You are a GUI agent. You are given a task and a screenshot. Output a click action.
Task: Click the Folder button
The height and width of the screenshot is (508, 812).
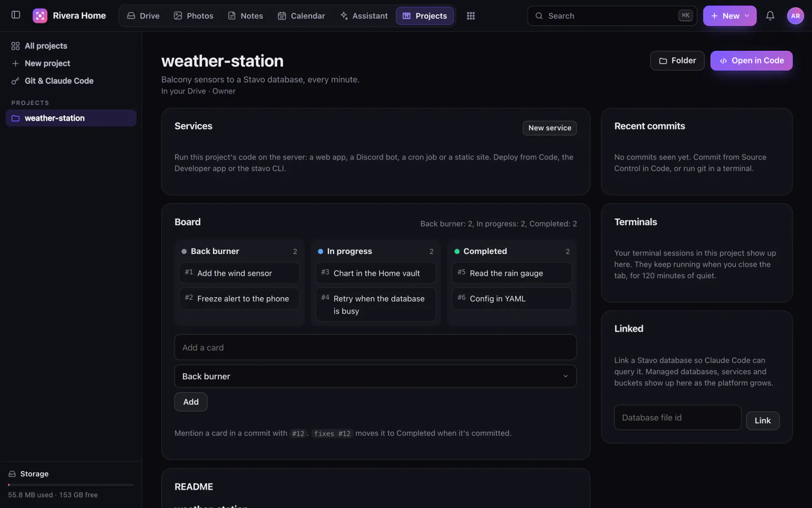(x=677, y=60)
